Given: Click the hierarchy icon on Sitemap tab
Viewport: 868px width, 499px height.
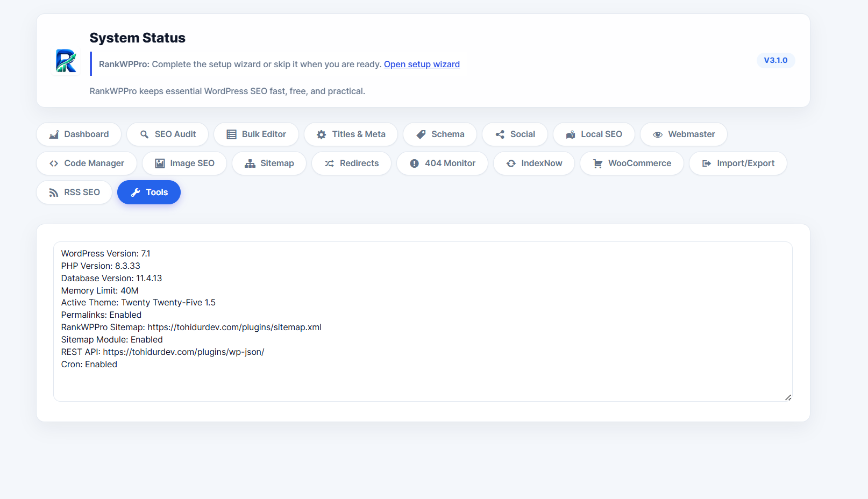Looking at the screenshot, I should pyautogui.click(x=250, y=163).
